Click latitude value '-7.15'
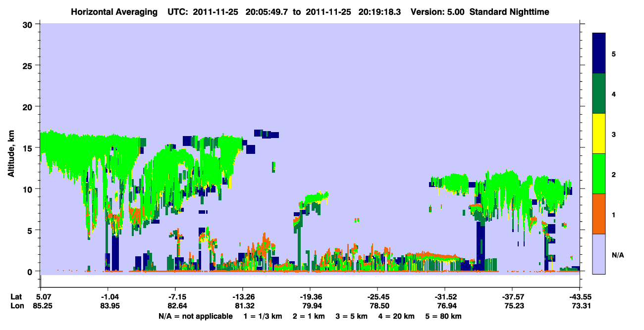 point(175,297)
